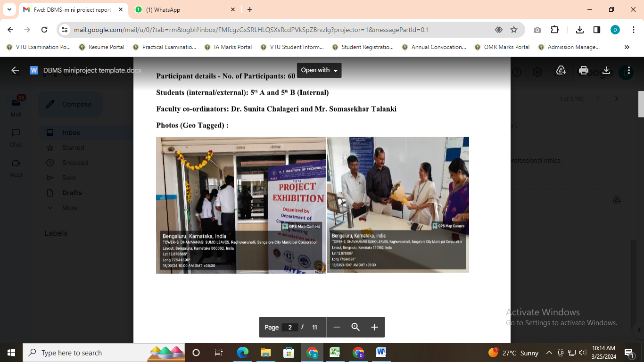The width and height of the screenshot is (644, 362).
Task: Open VTU Student Information bookmark
Action: pos(292,47)
